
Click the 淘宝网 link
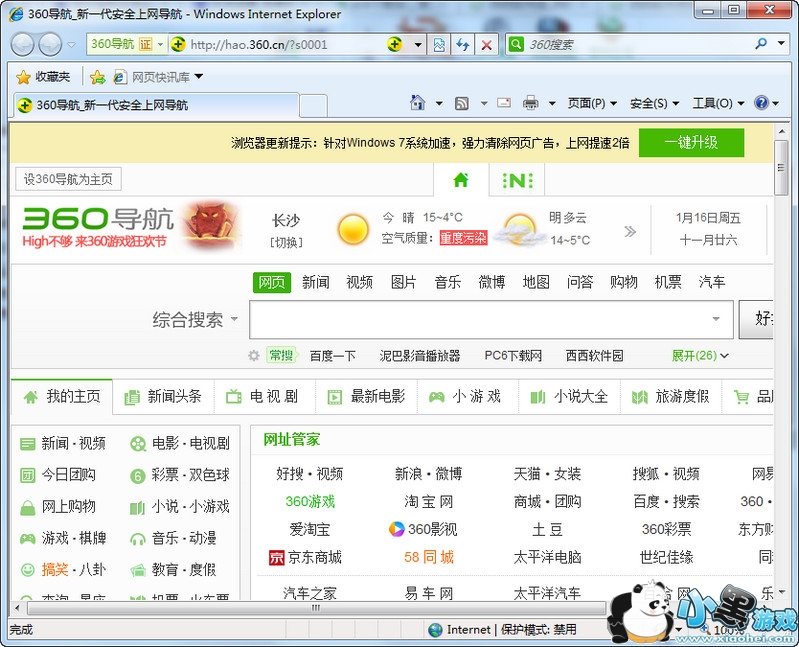(429, 502)
